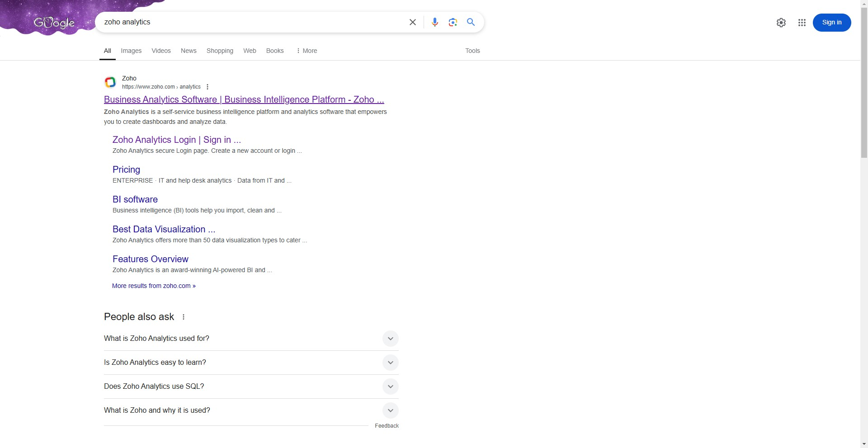The image size is (868, 448).
Task: Open the three-dot menu next to zoho.com URL
Action: pos(208,87)
